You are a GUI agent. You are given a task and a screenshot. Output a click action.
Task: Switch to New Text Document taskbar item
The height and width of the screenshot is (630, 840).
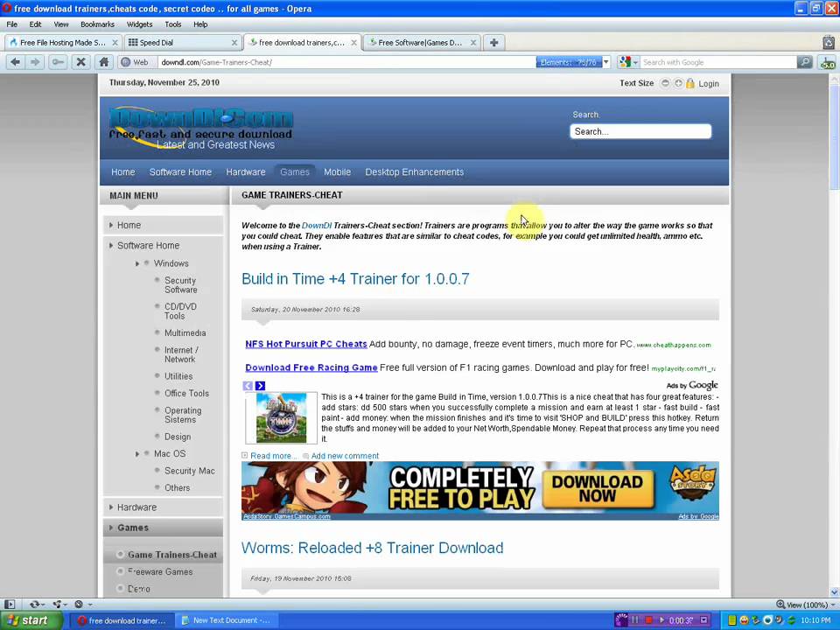coord(226,620)
